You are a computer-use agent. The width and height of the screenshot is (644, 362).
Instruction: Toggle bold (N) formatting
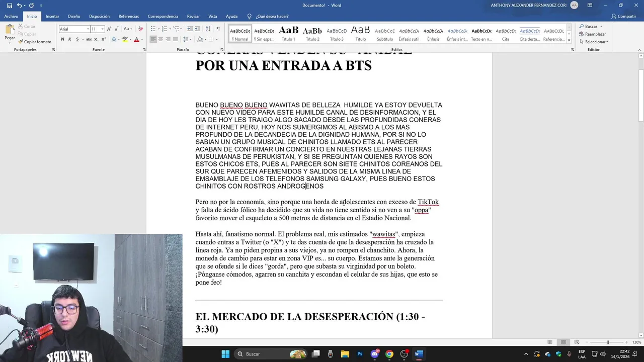(62, 39)
